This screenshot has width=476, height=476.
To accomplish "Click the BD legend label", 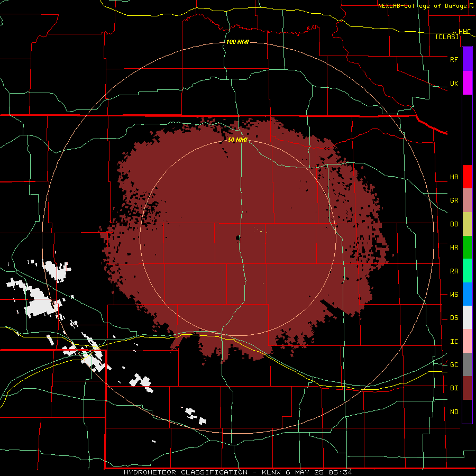I will (x=454, y=224).
